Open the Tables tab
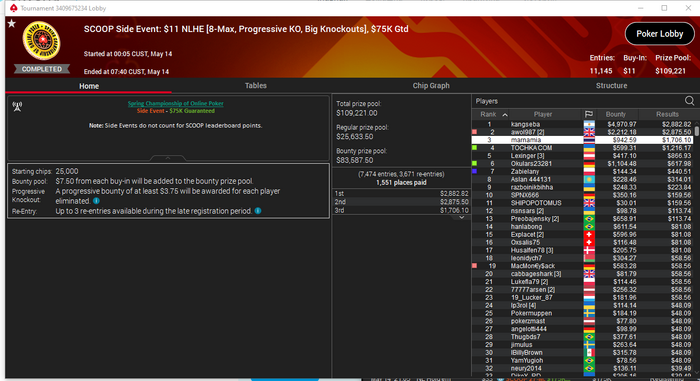This screenshot has height=381, width=700. (x=255, y=86)
